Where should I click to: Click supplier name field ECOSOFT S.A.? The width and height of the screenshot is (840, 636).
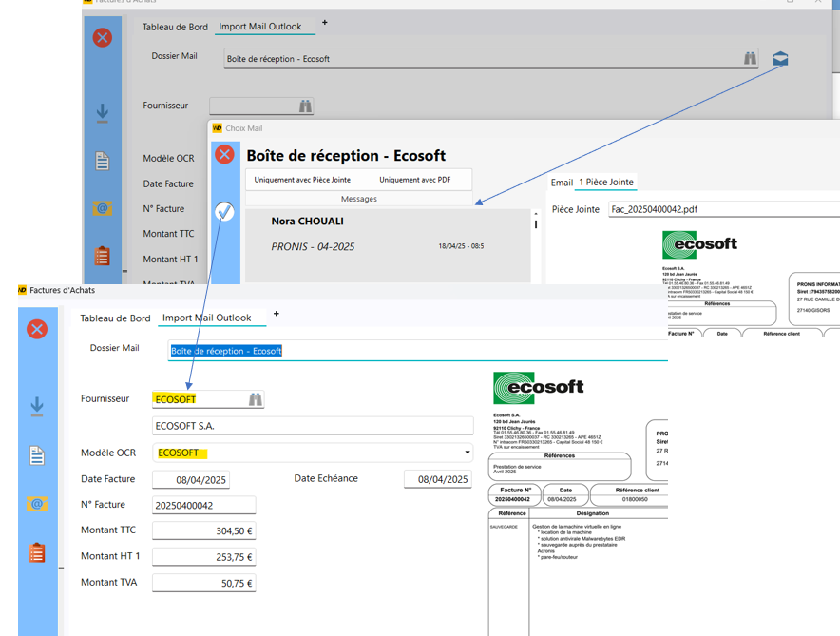click(x=313, y=426)
